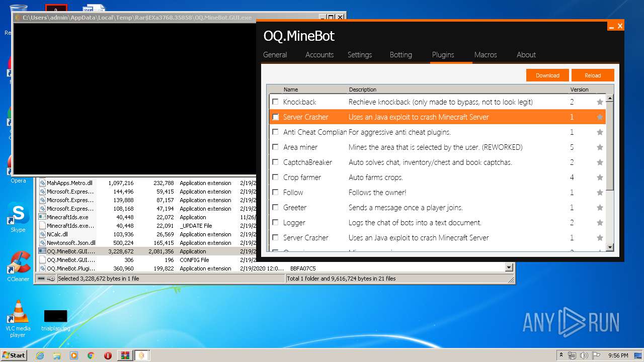Click the Download button

(x=547, y=75)
